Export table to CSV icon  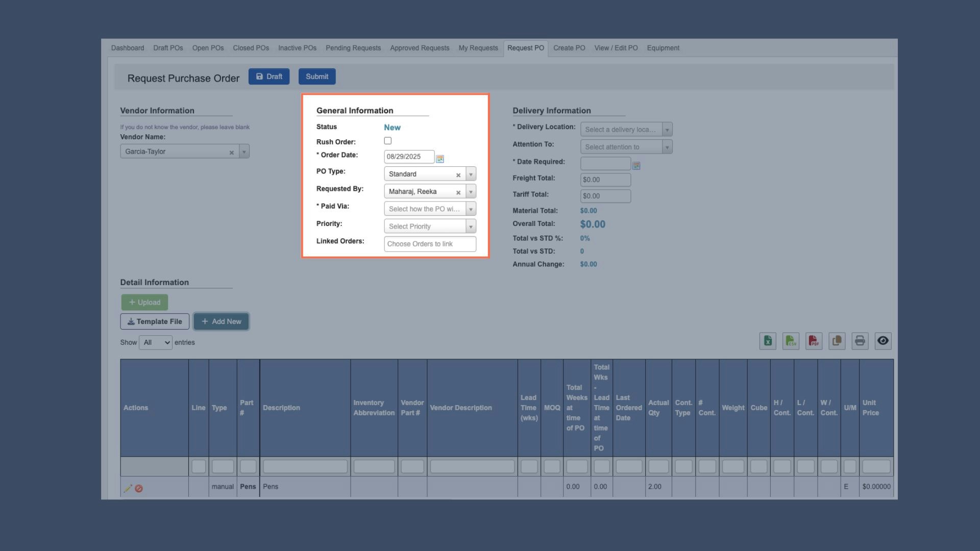(791, 341)
